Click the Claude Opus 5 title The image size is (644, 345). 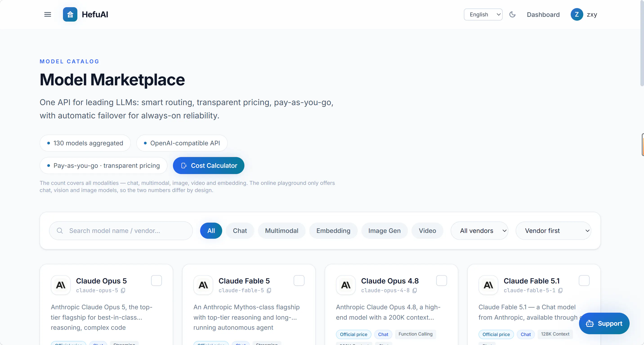tap(101, 281)
